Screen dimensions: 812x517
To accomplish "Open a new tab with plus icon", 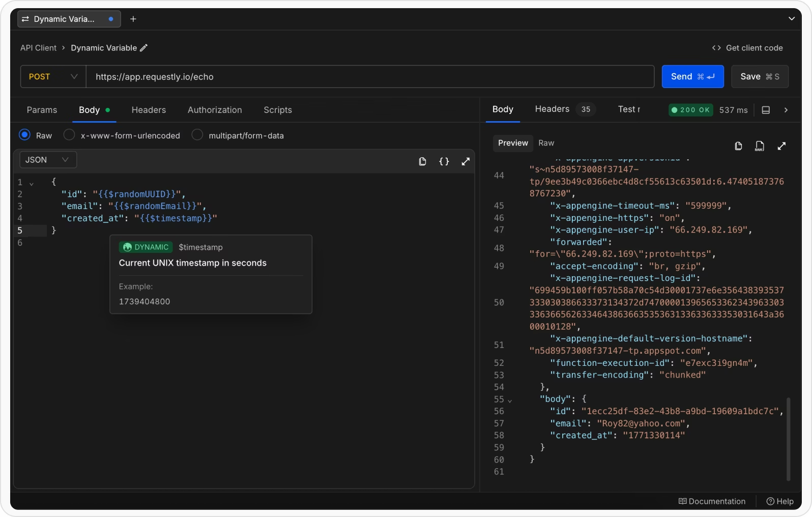I will click(x=133, y=19).
